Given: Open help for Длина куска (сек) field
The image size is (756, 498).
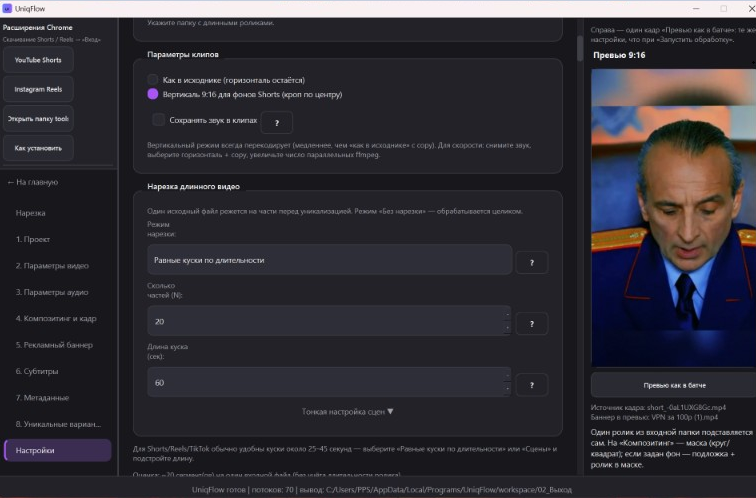Looking at the screenshot, I should [x=531, y=385].
